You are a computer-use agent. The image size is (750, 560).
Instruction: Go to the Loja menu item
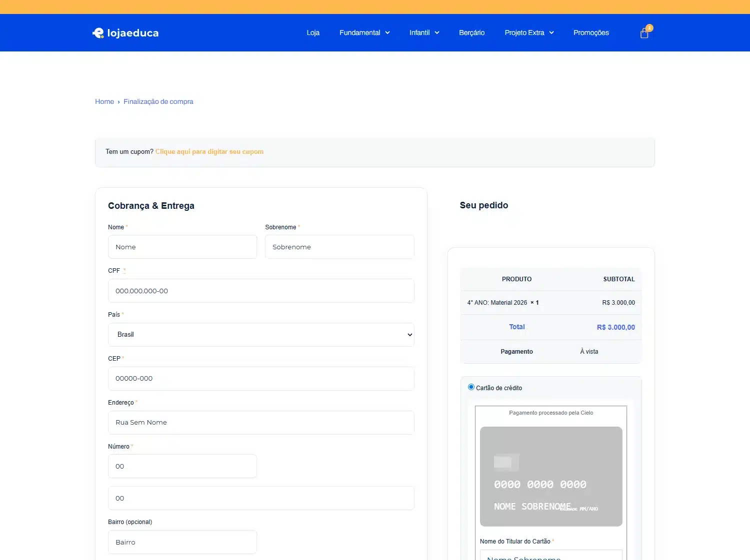[x=313, y=33]
